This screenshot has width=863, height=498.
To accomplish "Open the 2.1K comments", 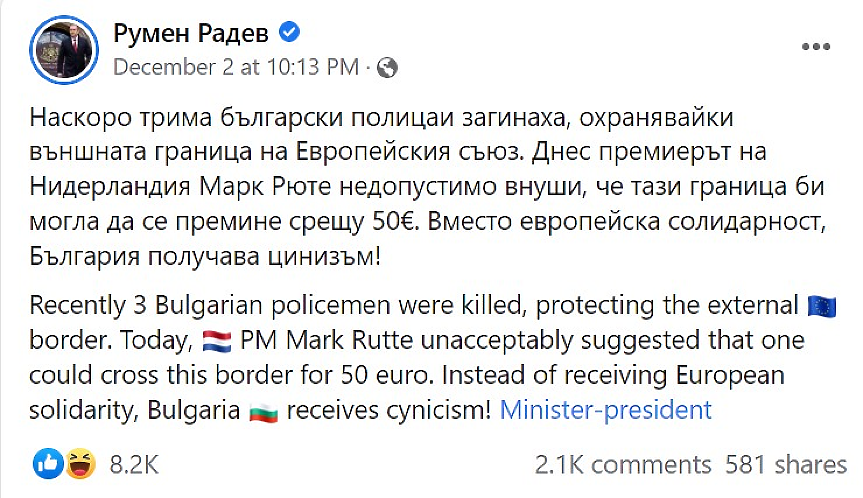I will pyautogui.click(x=623, y=464).
